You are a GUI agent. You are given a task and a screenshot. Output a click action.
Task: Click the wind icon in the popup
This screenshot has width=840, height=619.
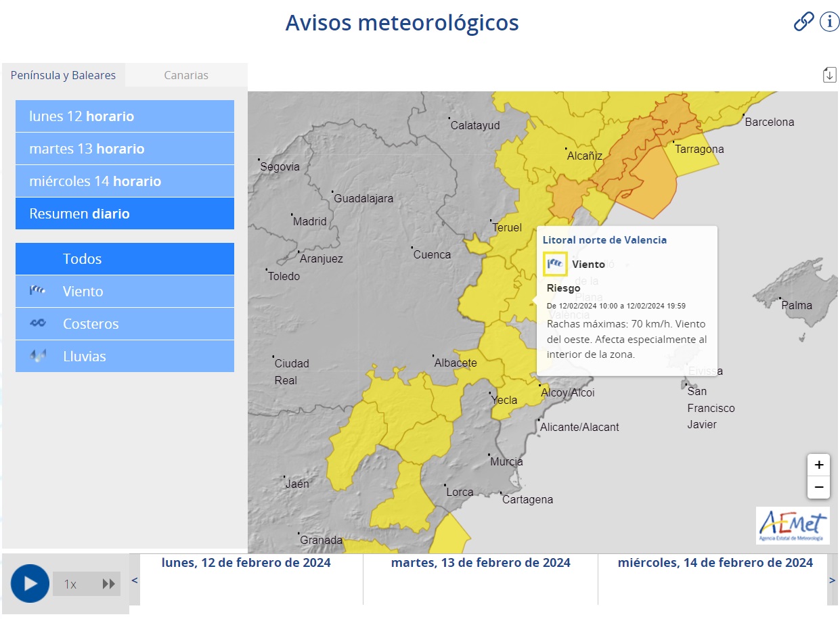point(555,265)
